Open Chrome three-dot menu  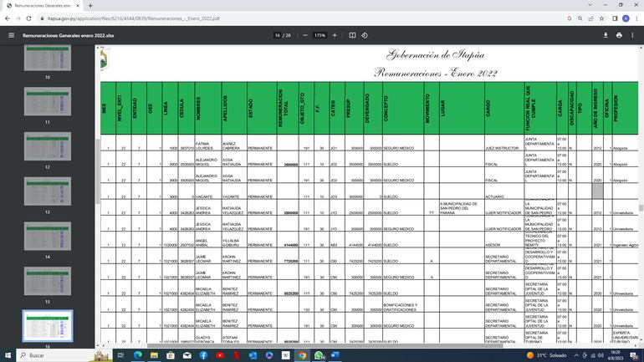click(x=636, y=18)
